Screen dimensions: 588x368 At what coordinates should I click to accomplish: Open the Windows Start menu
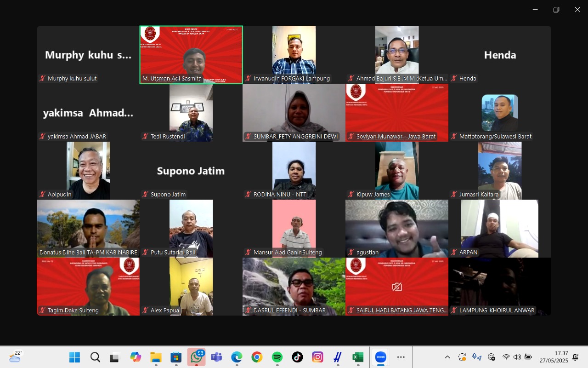coord(74,357)
